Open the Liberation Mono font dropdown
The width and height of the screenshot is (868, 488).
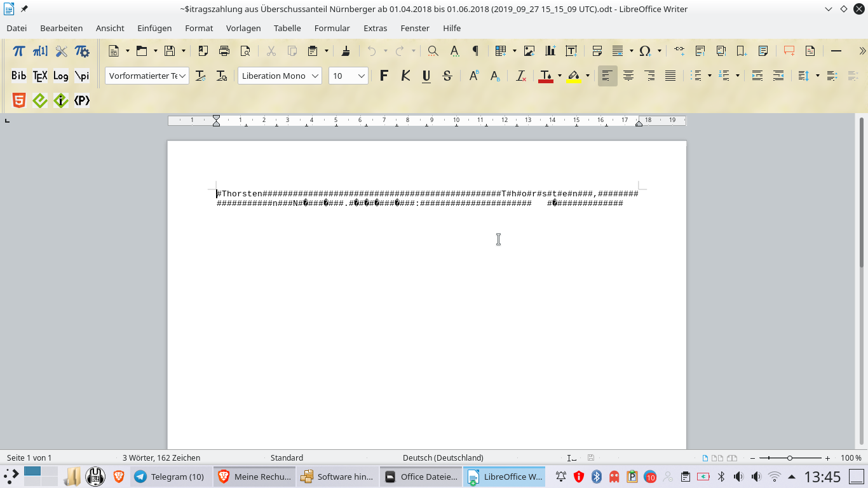pyautogui.click(x=315, y=76)
